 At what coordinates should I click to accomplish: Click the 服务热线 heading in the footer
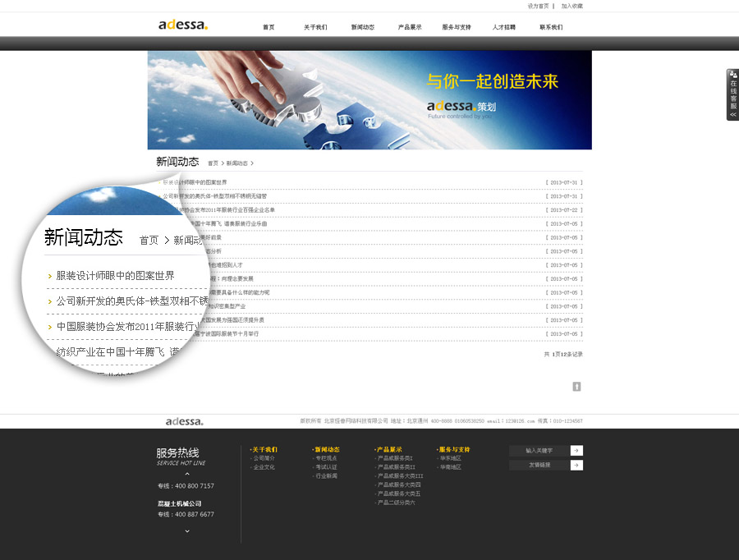point(177,453)
